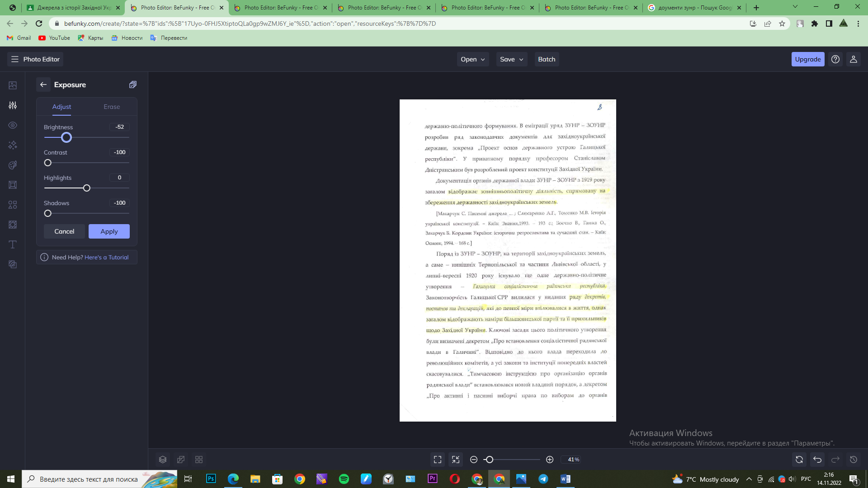Click the Batch button

click(x=547, y=59)
